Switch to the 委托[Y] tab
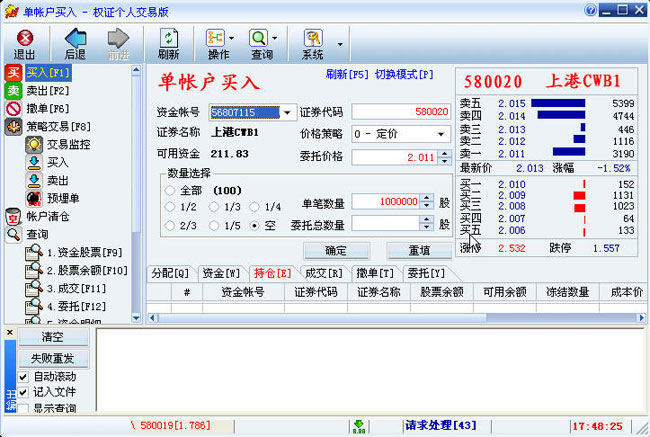Viewport: 650px width, 437px height. 425,273
